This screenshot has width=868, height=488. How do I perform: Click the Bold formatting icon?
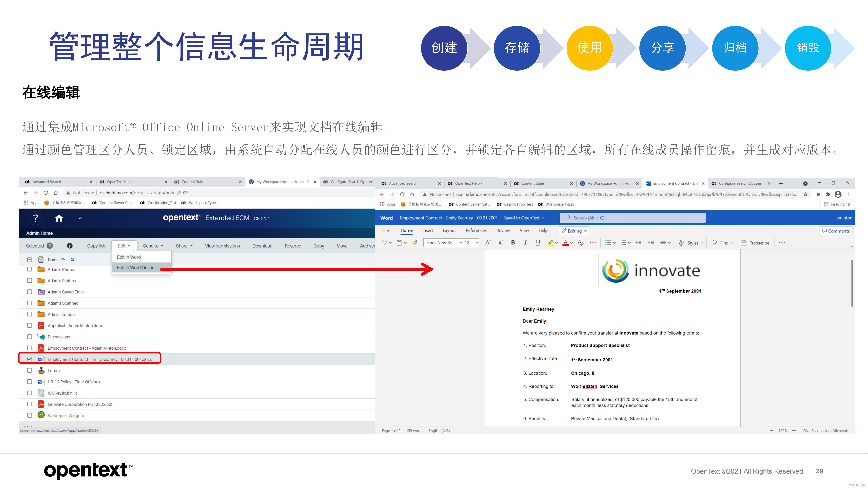point(513,242)
